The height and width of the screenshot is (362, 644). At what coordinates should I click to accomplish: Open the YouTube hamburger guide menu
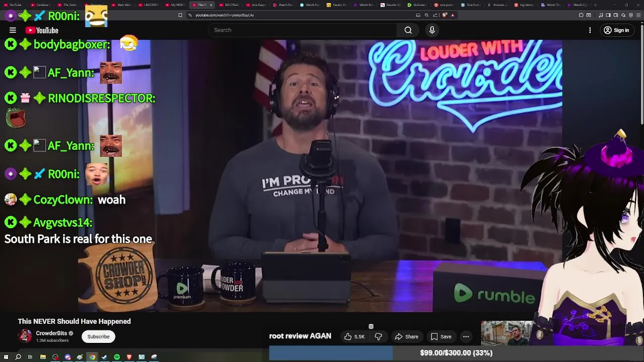13,30
